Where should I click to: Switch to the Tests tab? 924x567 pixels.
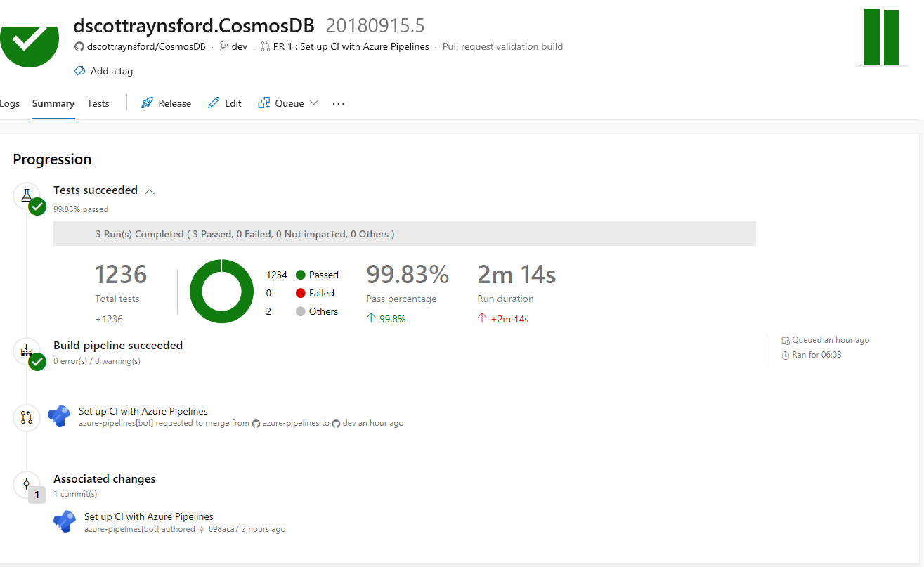pyautogui.click(x=98, y=103)
